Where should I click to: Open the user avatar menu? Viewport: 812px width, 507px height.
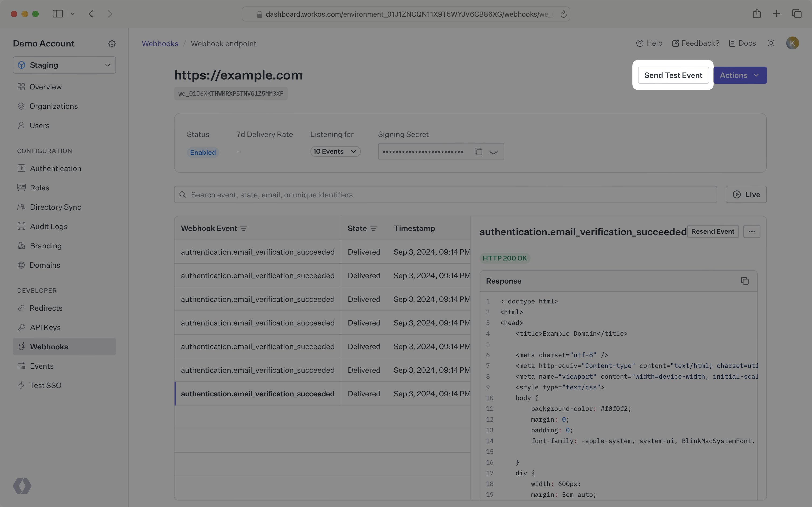(x=792, y=43)
